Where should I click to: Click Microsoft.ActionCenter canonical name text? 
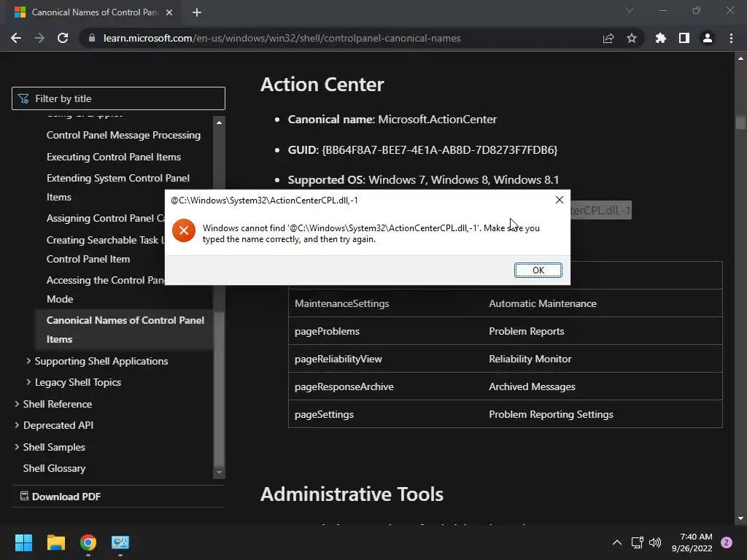(x=438, y=120)
